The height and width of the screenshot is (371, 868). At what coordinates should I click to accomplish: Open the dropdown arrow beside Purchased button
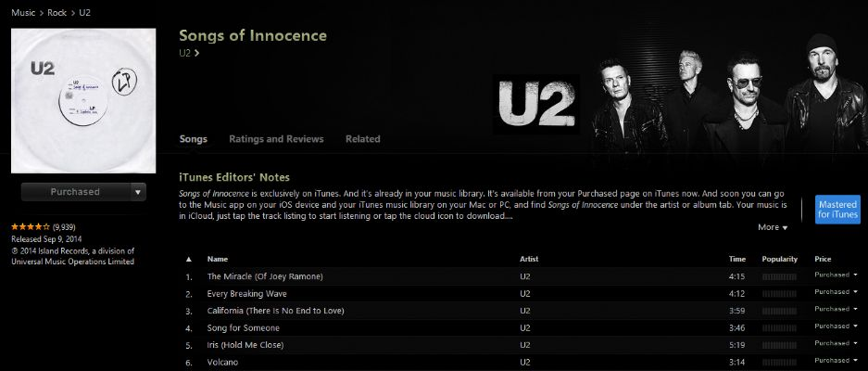pos(138,192)
